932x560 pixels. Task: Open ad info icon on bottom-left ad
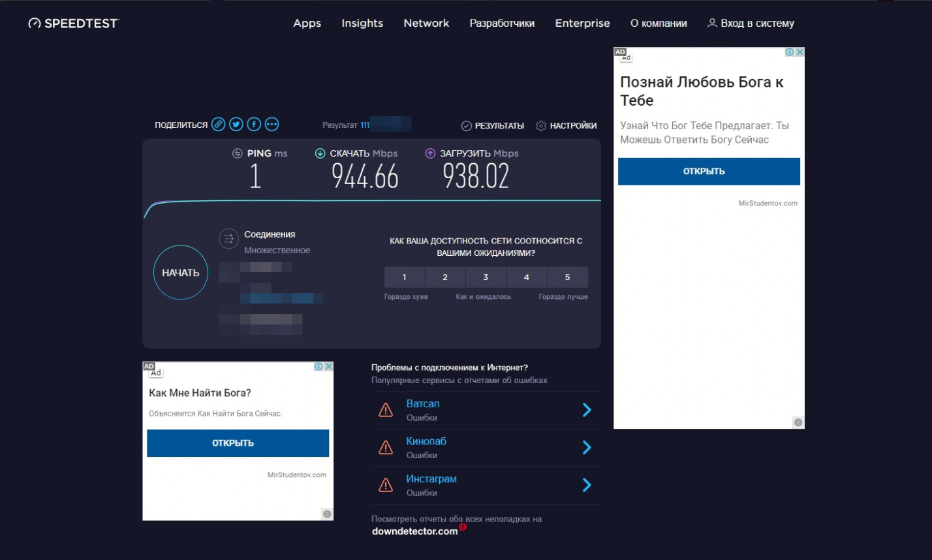point(318,367)
